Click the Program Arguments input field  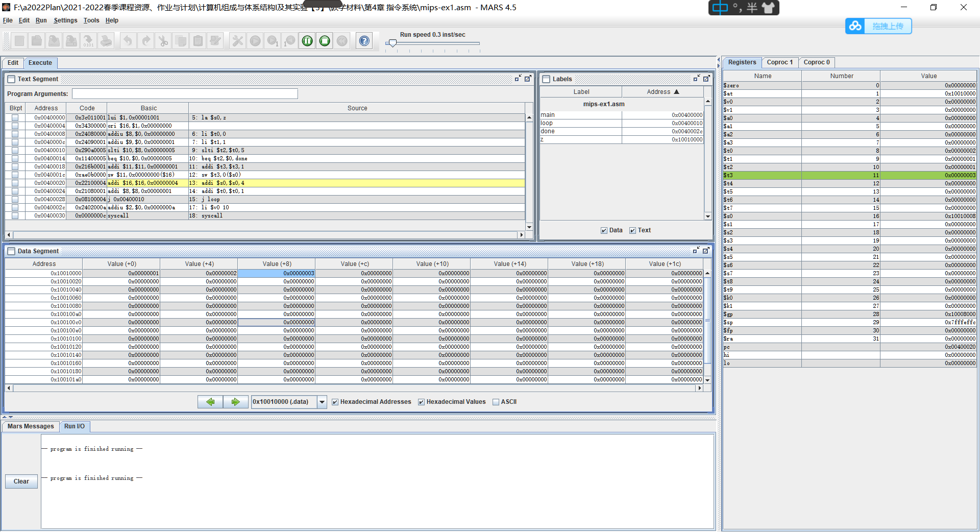click(185, 94)
